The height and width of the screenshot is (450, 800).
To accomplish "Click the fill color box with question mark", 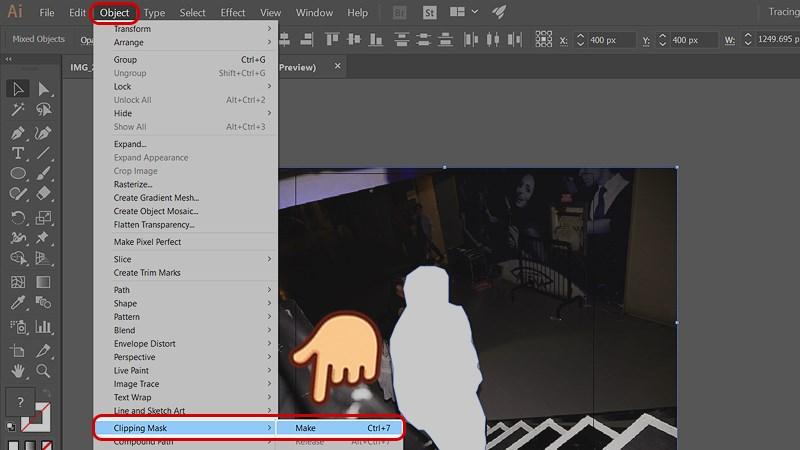I will coord(20,402).
